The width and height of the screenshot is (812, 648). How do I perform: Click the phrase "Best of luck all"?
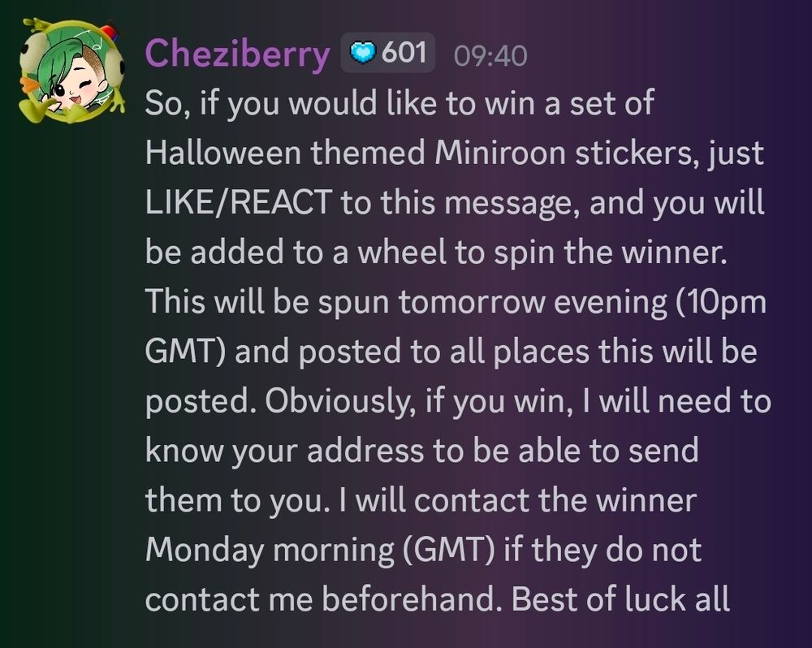(x=620, y=598)
